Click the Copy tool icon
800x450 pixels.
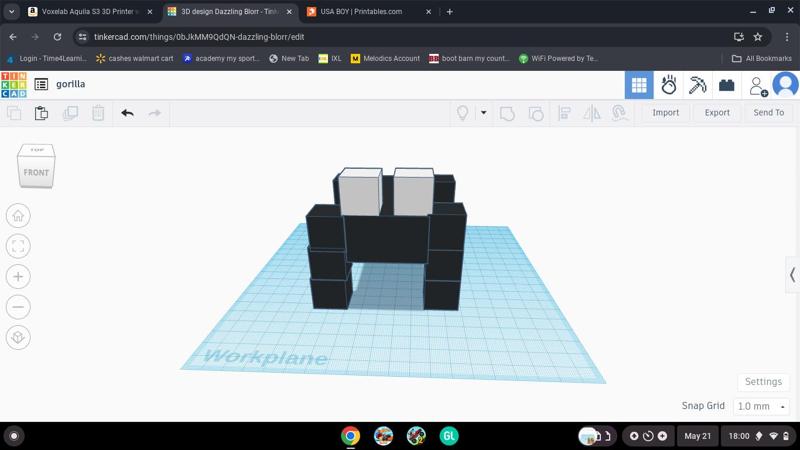[x=14, y=113]
